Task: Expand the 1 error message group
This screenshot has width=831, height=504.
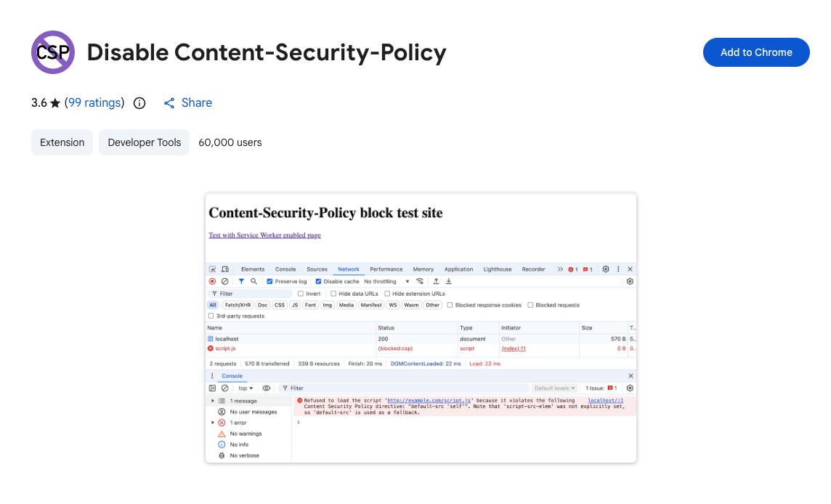Action: point(213,423)
